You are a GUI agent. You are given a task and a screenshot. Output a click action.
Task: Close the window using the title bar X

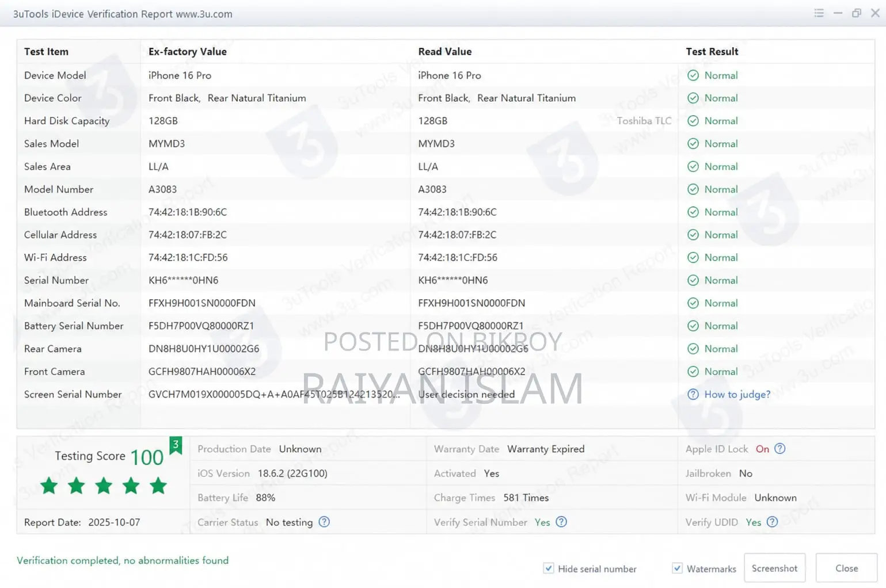pyautogui.click(x=875, y=13)
